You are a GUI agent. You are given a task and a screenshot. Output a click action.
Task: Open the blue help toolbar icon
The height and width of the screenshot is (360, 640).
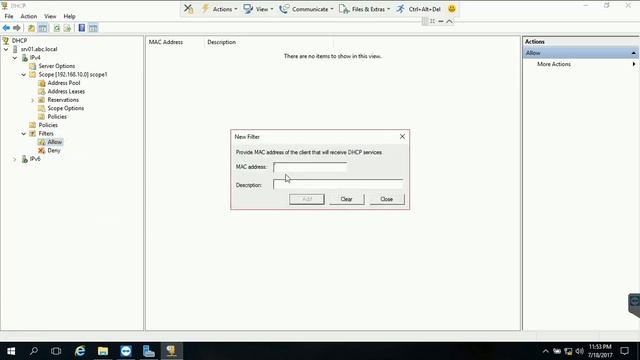point(82,28)
